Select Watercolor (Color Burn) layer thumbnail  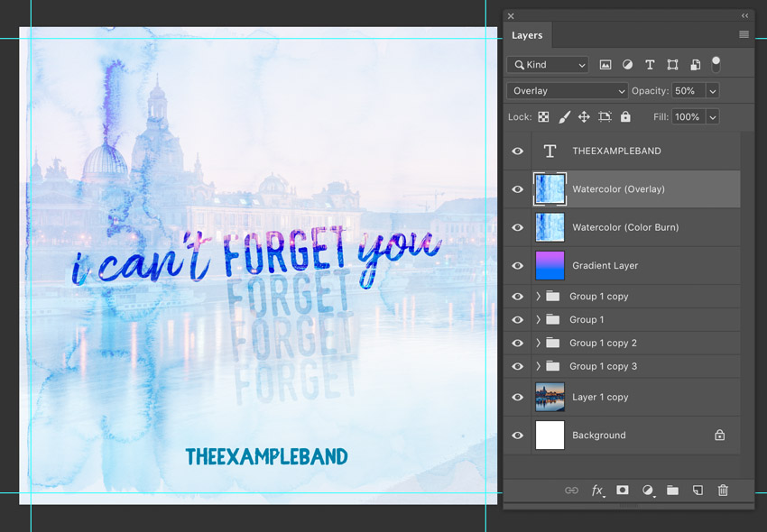pyautogui.click(x=550, y=227)
